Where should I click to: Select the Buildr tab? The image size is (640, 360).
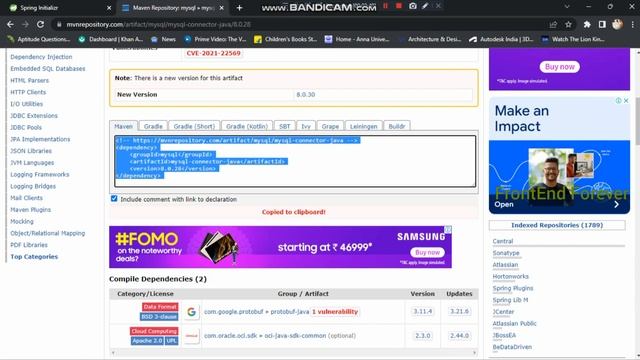coord(397,127)
